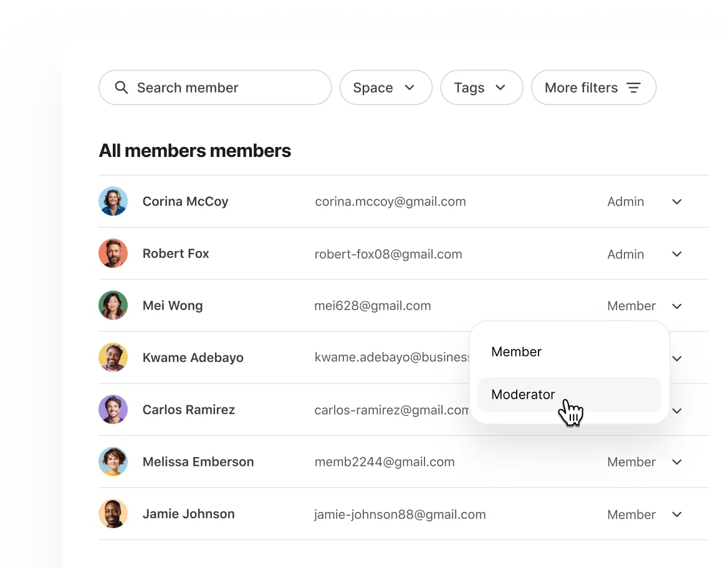Click Melissa Emberson's avatar
The image size is (728, 568).
coord(113,462)
